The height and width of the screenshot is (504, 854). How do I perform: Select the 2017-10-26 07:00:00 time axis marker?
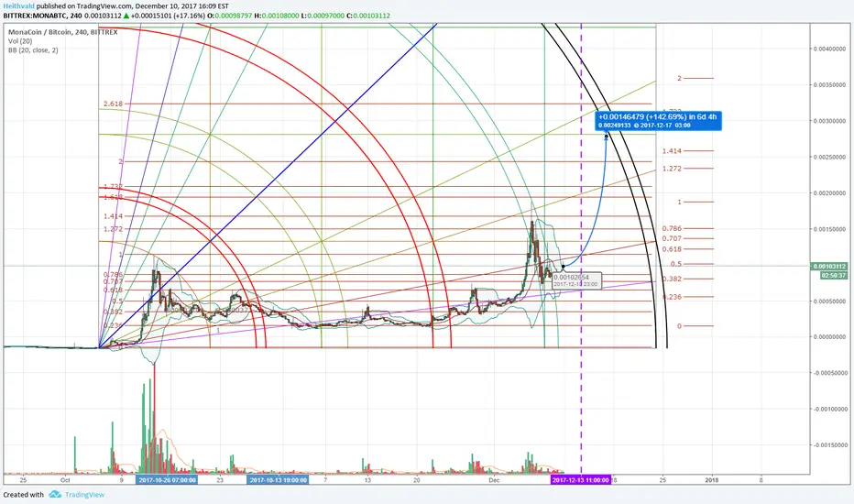coord(167,480)
